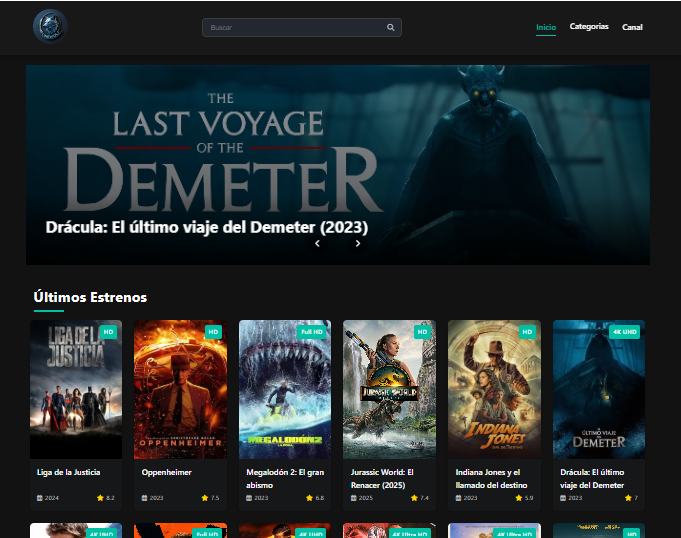Click the site logo in header
681x538 pixels.
pos(50,26)
